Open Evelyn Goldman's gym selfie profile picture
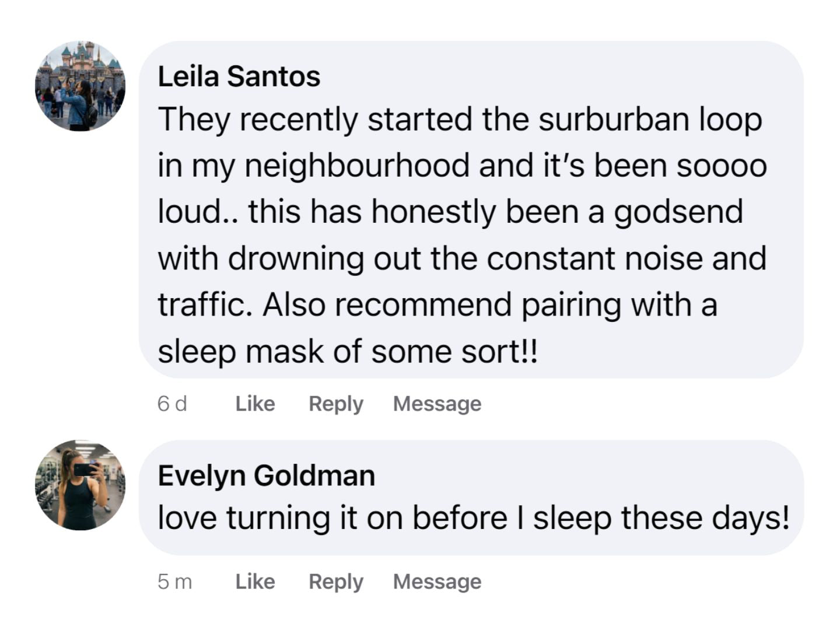The image size is (840, 630). tap(80, 485)
